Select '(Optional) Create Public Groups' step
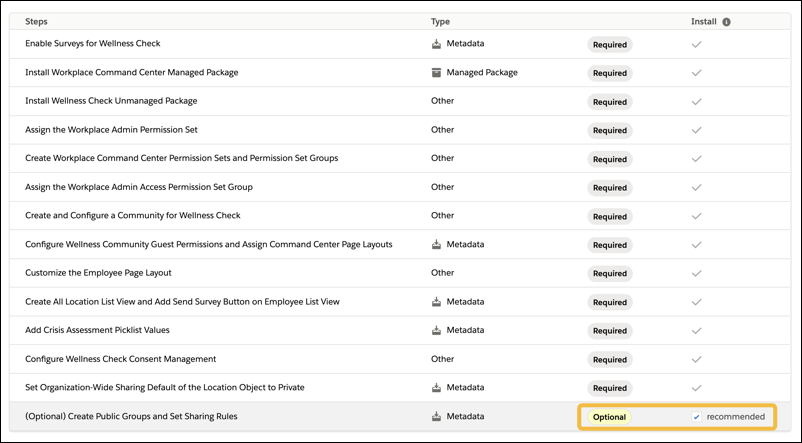This screenshot has width=802, height=443. tap(131, 416)
